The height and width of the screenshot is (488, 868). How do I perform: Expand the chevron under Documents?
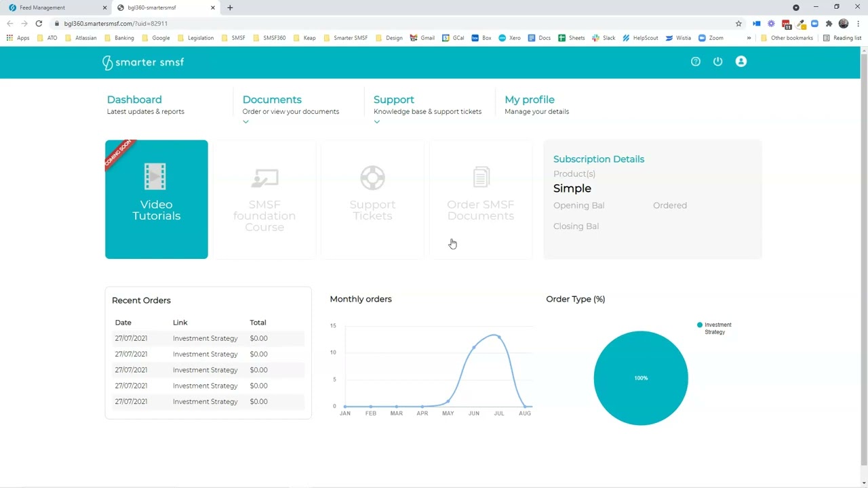pos(245,122)
